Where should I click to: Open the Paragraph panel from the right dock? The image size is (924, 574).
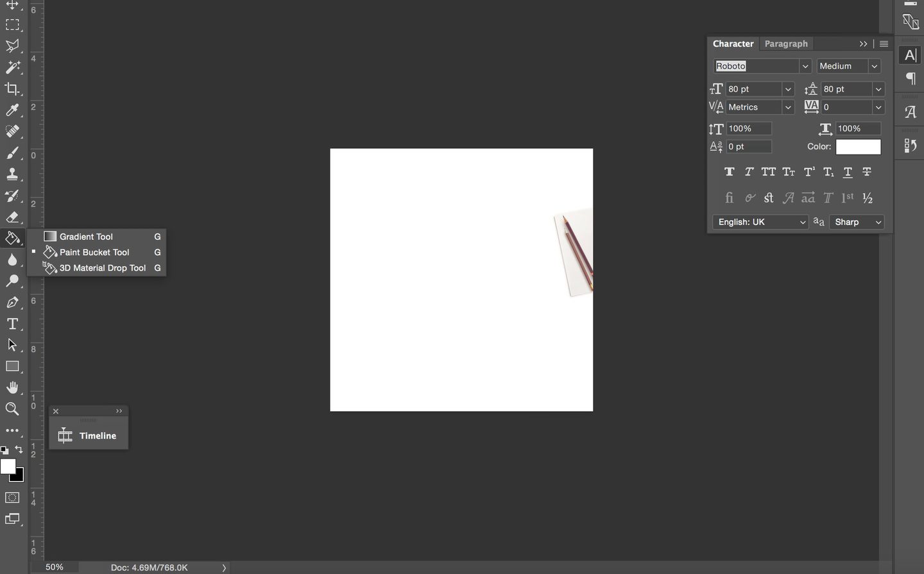pos(909,78)
